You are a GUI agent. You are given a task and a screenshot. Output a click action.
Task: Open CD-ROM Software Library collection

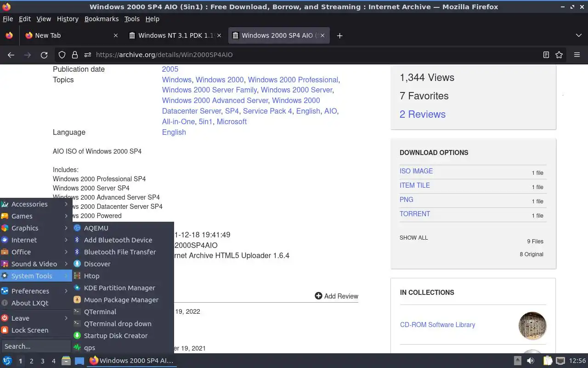coord(437,325)
